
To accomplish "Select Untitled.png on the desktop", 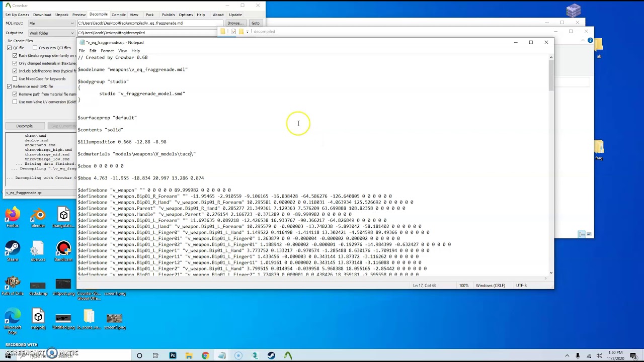I will [63, 320].
